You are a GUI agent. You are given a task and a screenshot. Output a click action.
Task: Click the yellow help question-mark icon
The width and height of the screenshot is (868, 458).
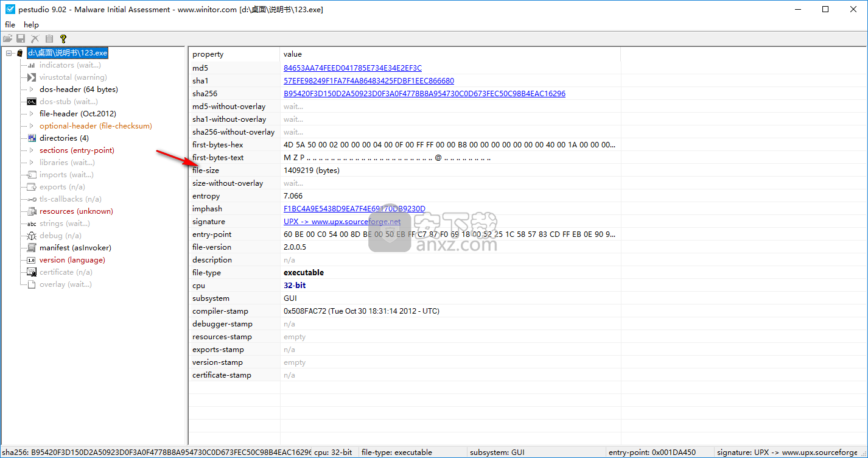click(63, 38)
